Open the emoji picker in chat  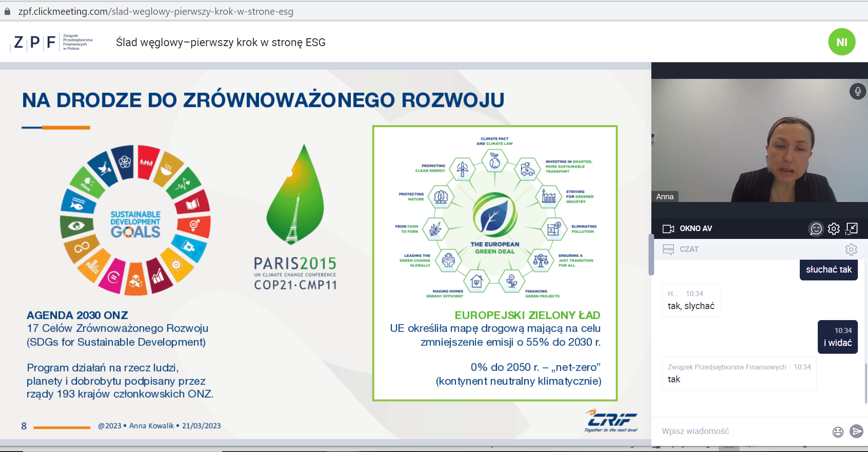[838, 432]
